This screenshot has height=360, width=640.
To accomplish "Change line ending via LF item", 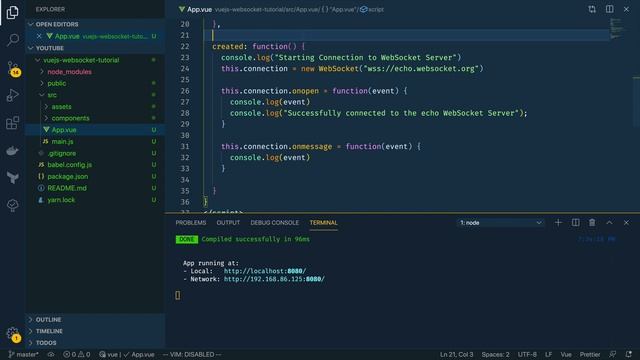I will (x=548, y=354).
